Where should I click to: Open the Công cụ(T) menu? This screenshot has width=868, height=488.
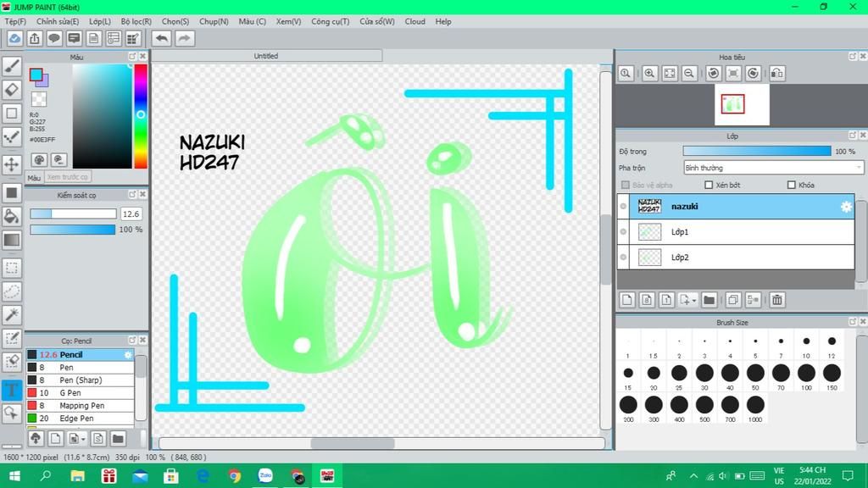click(x=331, y=21)
